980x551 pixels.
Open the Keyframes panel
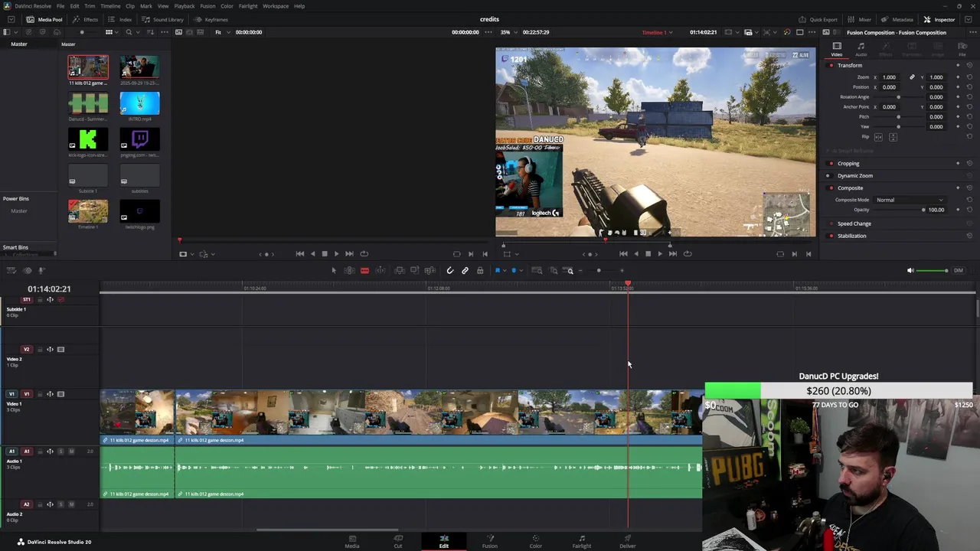click(211, 19)
